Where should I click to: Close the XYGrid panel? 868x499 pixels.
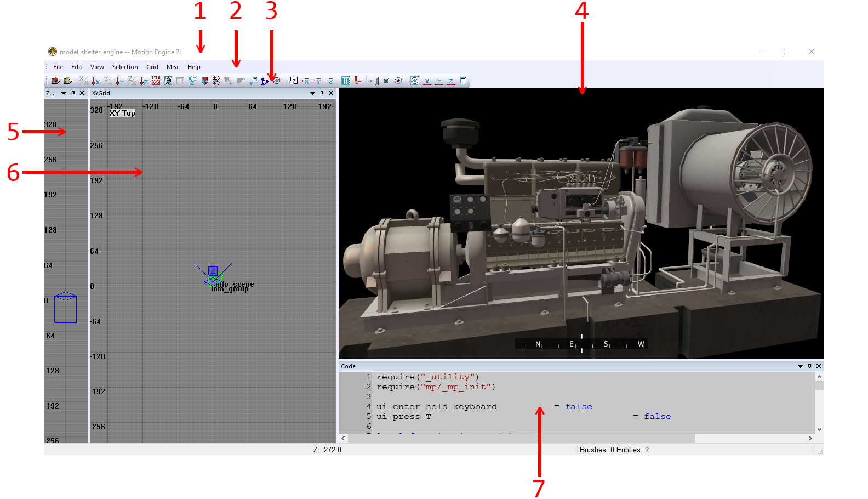tap(331, 93)
